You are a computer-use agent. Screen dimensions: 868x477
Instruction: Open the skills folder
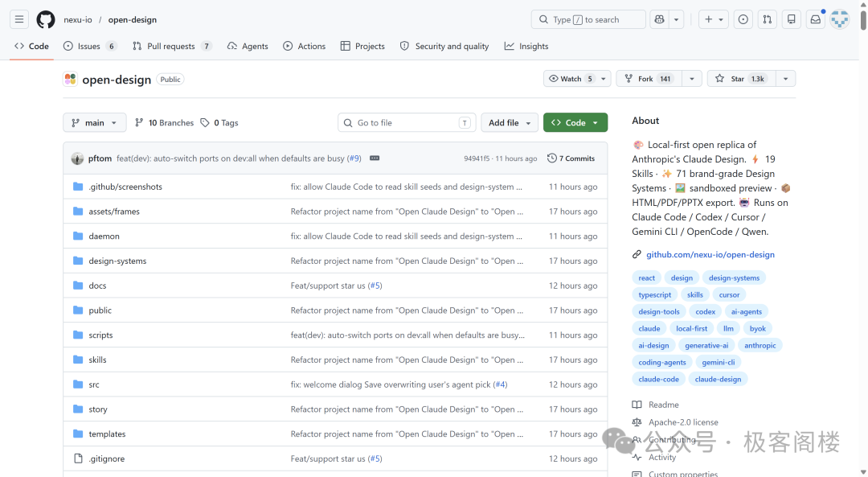click(x=97, y=360)
